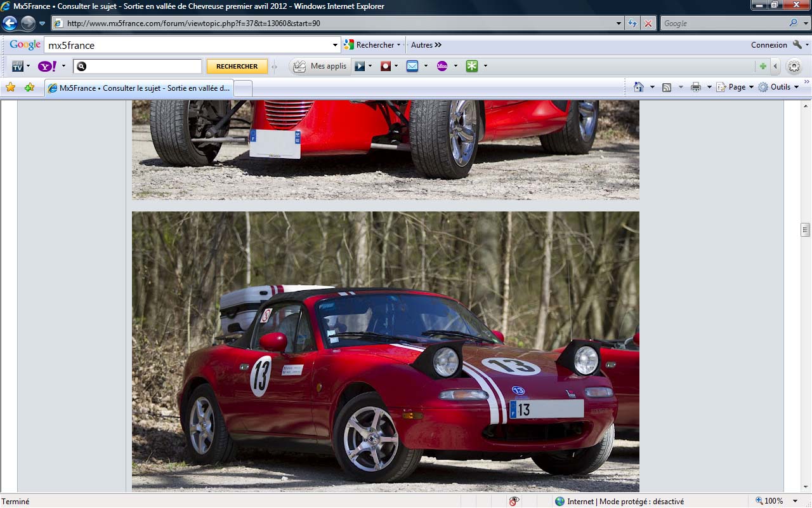Image resolution: width=812 pixels, height=508 pixels.
Task: Click the magnifier search icon in search box
Action: (794, 23)
